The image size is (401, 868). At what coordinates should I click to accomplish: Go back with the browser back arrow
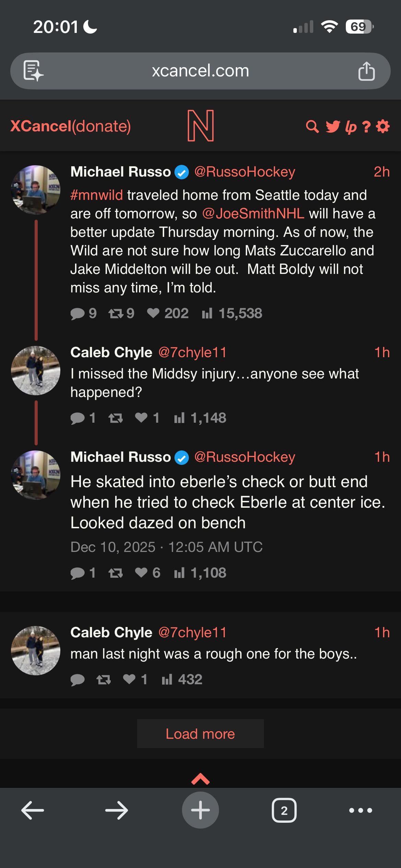pyautogui.click(x=33, y=810)
